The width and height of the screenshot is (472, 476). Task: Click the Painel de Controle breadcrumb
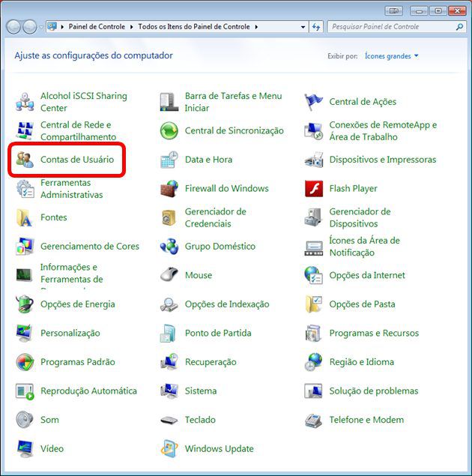pos(97,27)
